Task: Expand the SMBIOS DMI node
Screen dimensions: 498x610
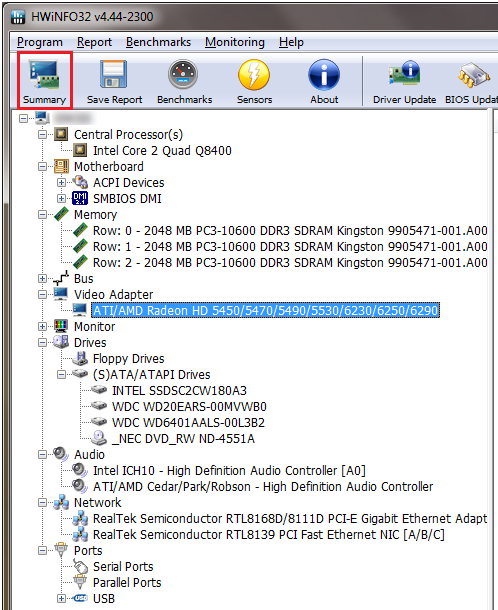Action: click(61, 198)
